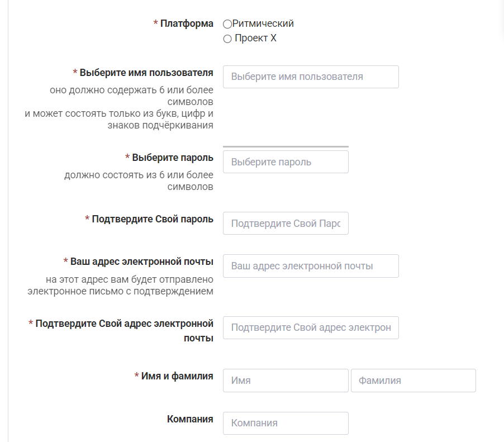
Task: Click the bold Компания label text
Action: point(190,419)
